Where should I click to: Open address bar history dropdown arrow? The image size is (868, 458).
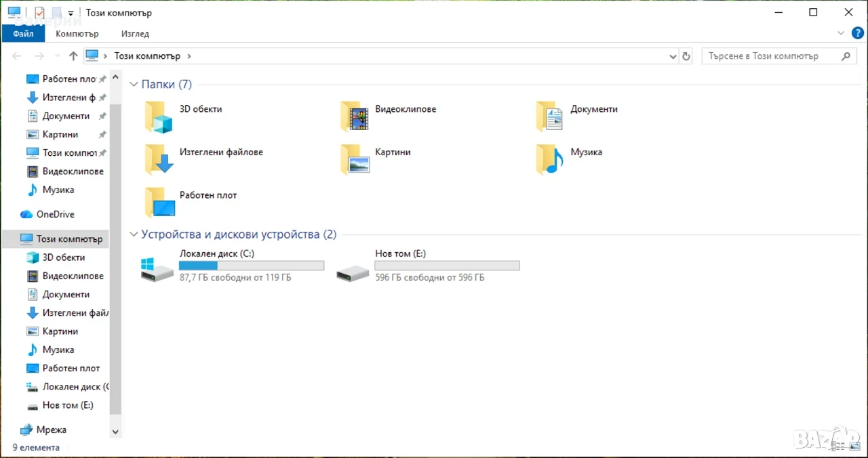click(x=673, y=56)
